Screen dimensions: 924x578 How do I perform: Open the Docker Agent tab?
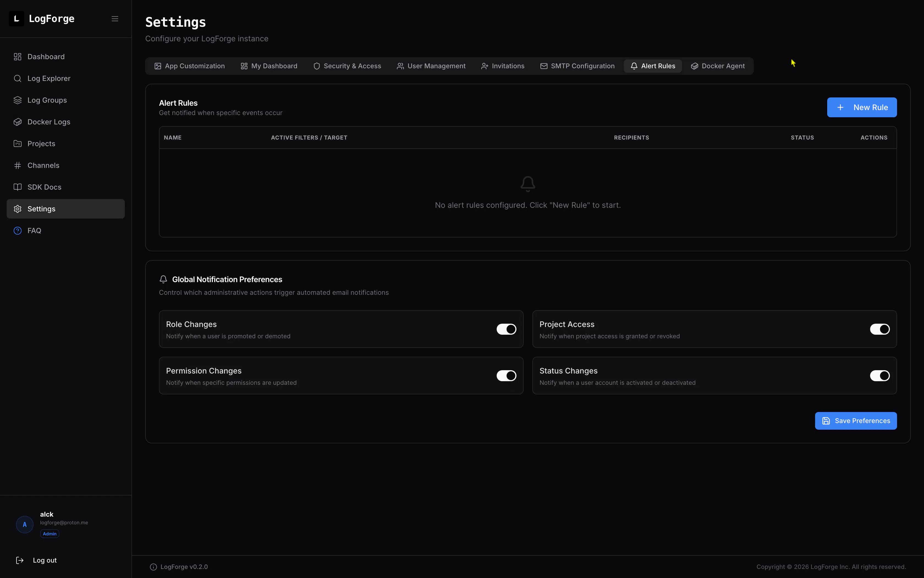tap(718, 66)
